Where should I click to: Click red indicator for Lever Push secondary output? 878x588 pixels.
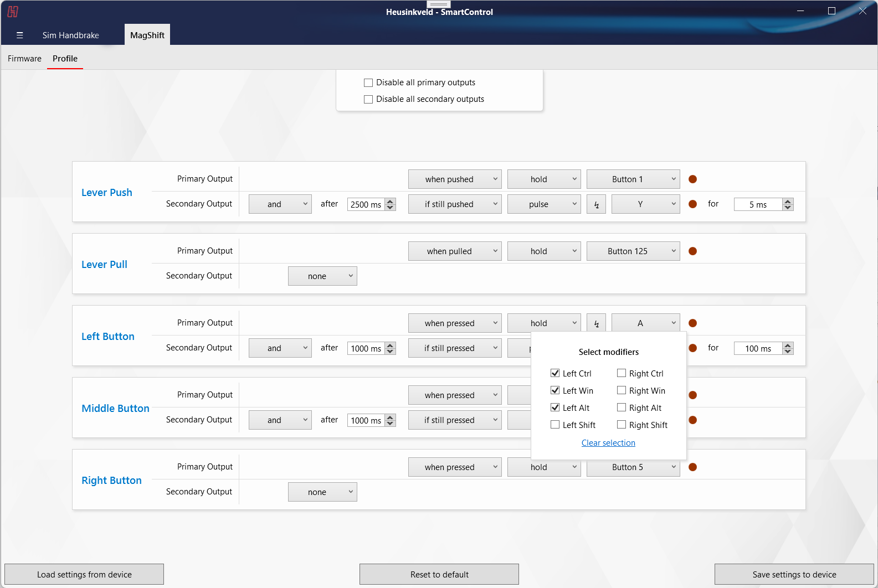[692, 204]
